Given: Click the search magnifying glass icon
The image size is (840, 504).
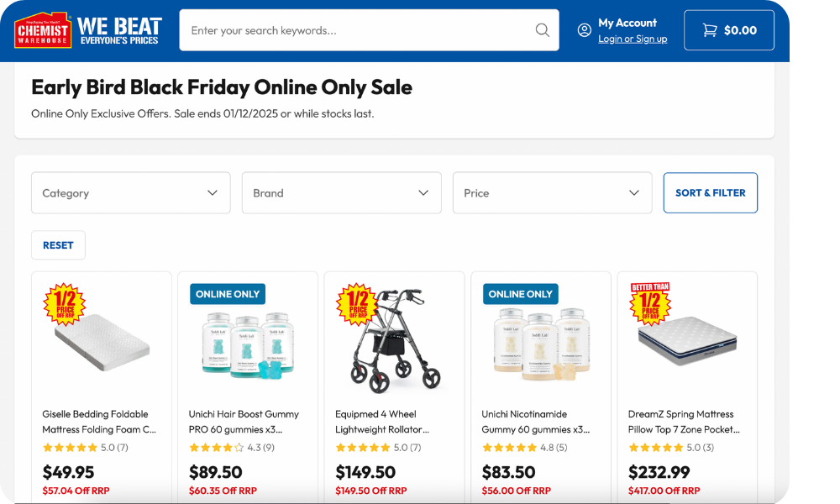Looking at the screenshot, I should [x=542, y=29].
